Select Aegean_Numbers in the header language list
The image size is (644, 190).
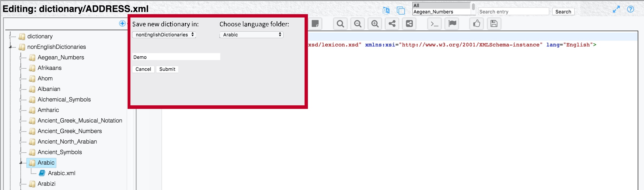[441, 12]
